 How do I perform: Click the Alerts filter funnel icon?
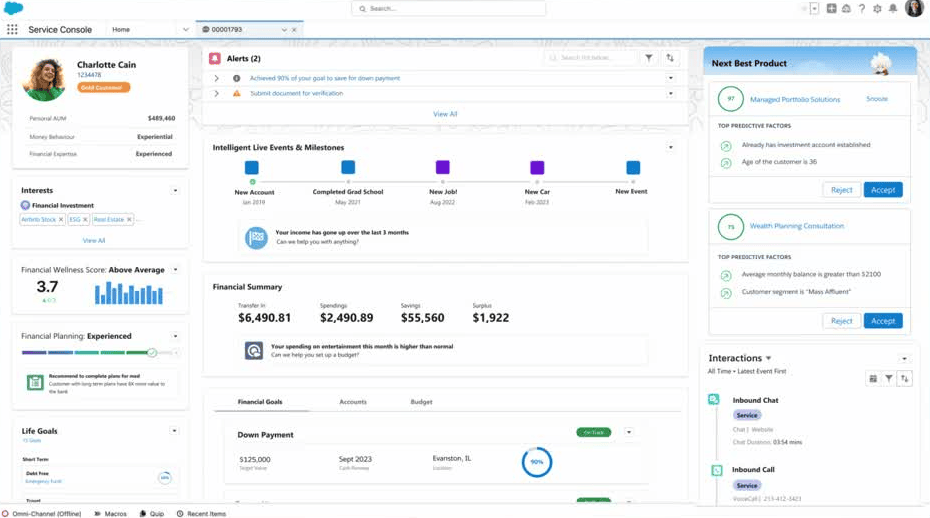tap(649, 59)
